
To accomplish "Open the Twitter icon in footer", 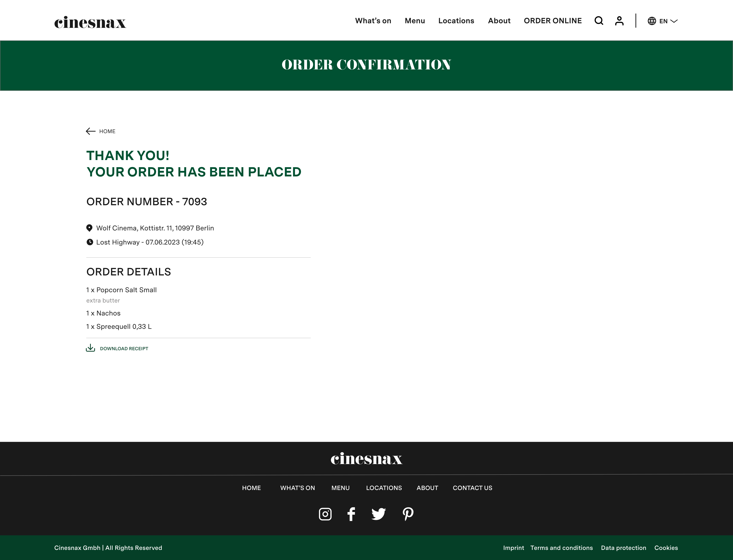I will 379,514.
